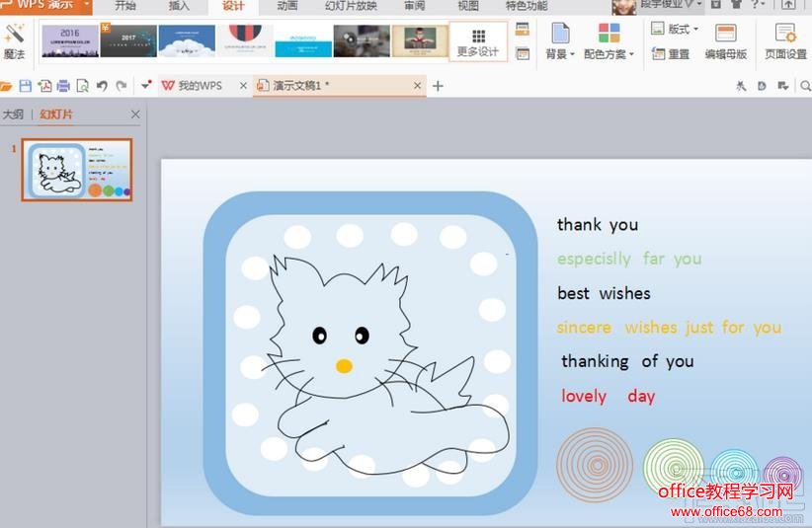812x528 pixels.
Task: Expand the Color Scheme (配色方案) dropdown
Action: tap(609, 54)
